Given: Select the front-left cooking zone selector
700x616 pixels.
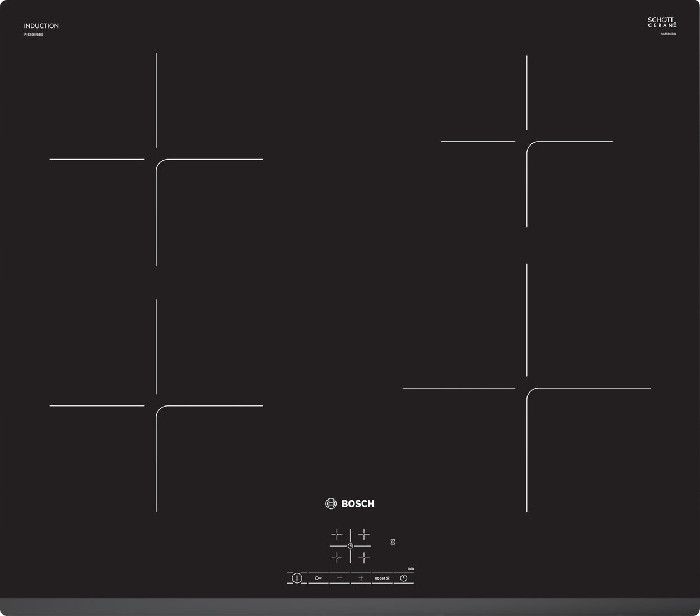Looking at the screenshot, I should pyautogui.click(x=337, y=557).
